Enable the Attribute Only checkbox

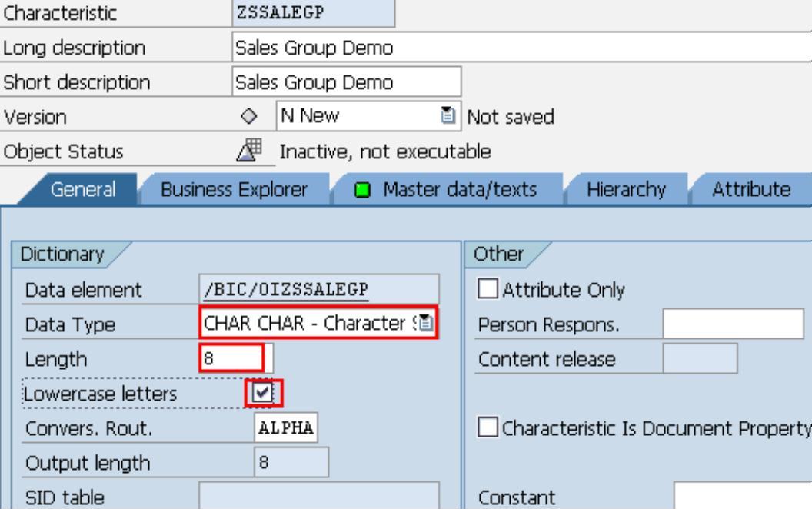click(x=488, y=288)
